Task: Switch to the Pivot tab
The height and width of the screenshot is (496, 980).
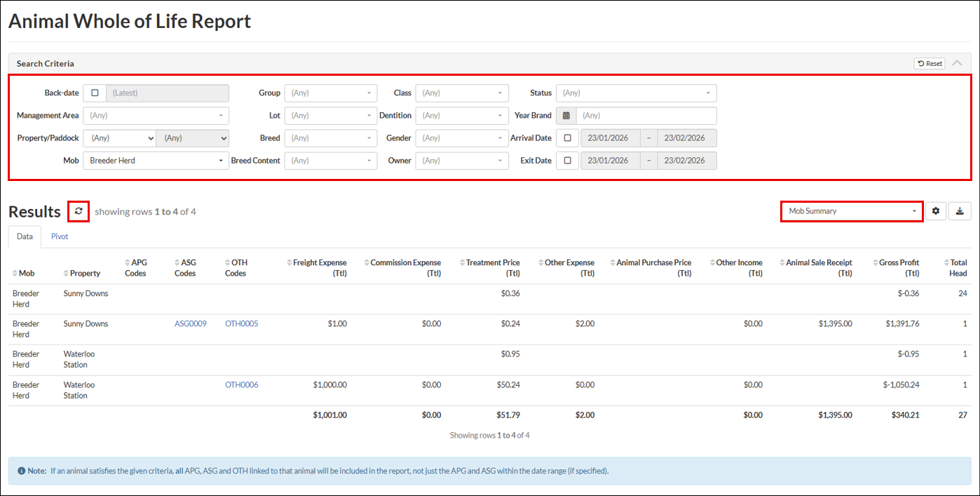Action: [x=60, y=236]
